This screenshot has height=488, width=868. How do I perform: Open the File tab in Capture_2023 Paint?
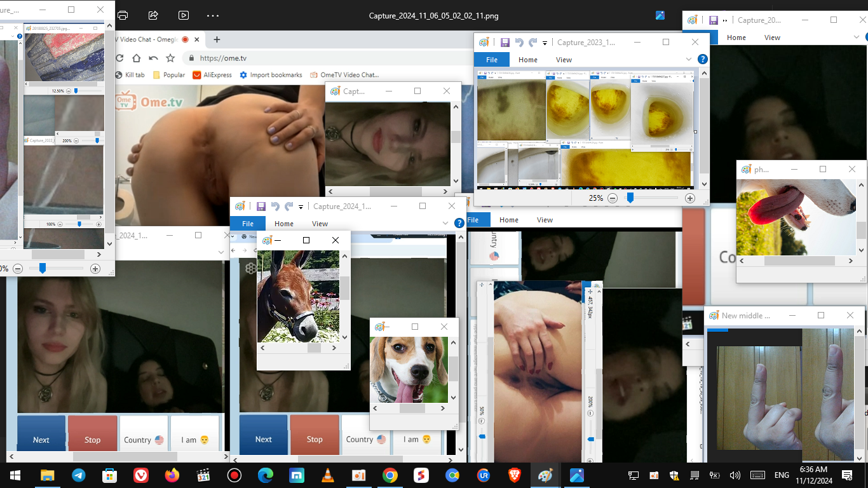point(492,60)
